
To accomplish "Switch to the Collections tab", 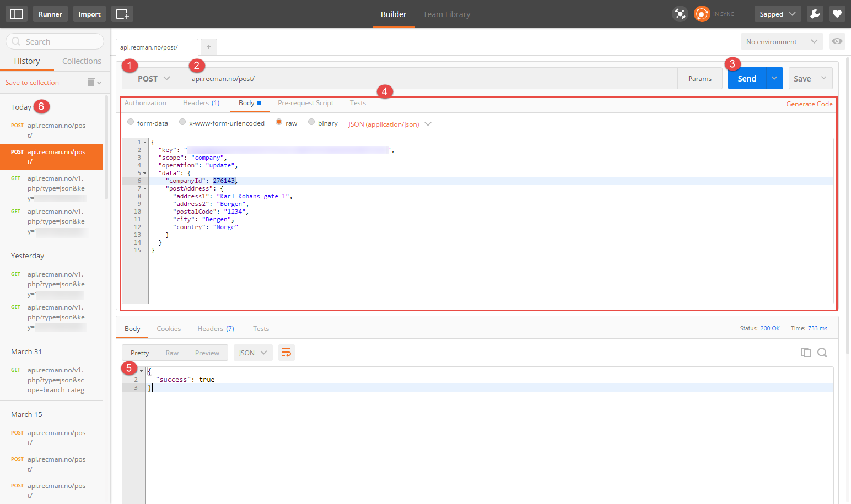I will [82, 61].
